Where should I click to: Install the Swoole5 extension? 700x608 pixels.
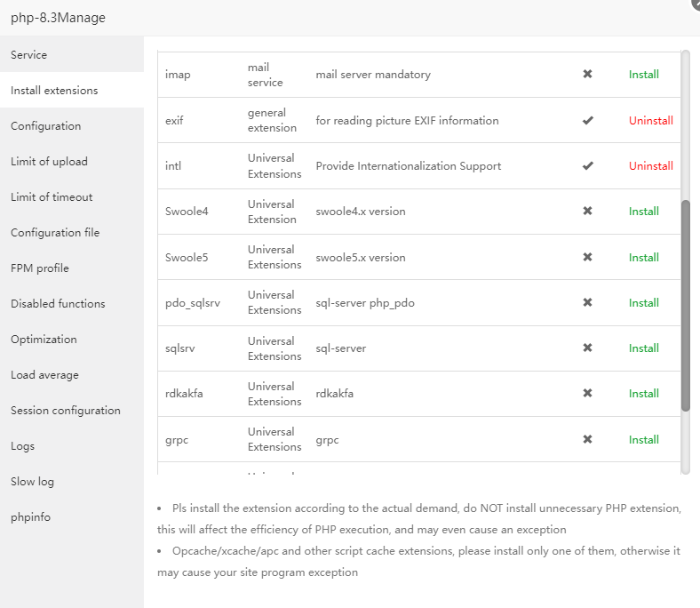click(x=643, y=258)
